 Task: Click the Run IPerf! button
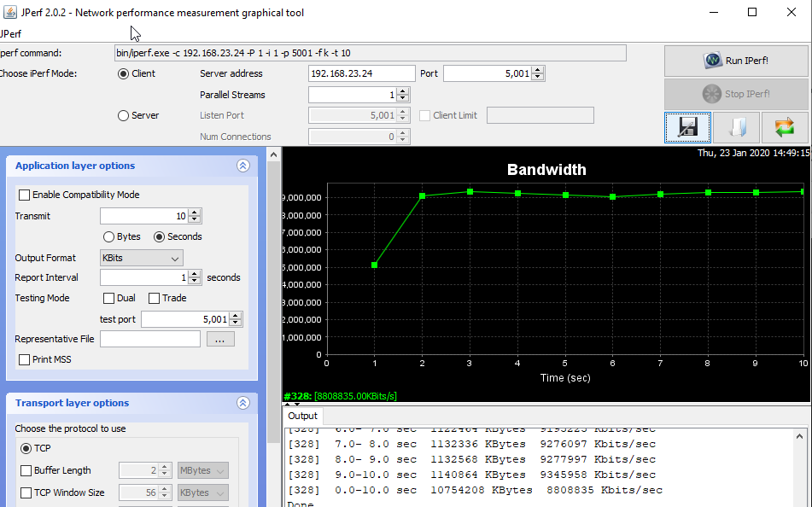(x=736, y=61)
